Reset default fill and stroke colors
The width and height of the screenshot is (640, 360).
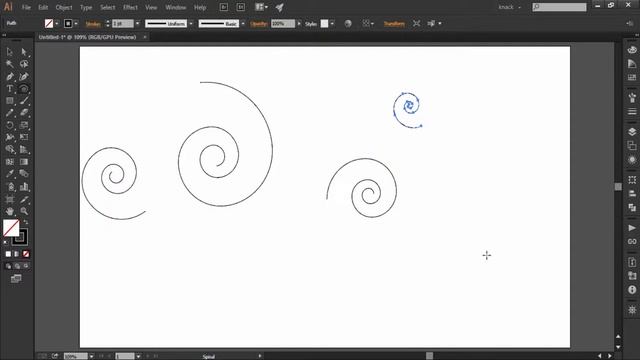tap(5, 242)
